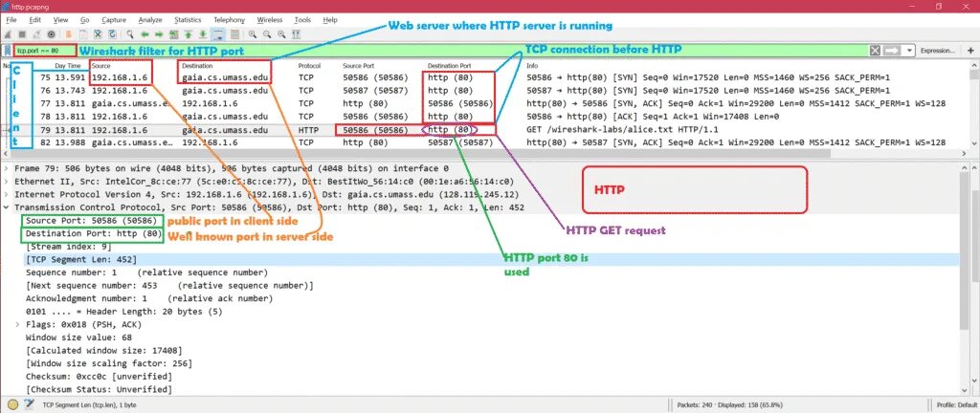Edit capture file properties via status icon

point(28,404)
